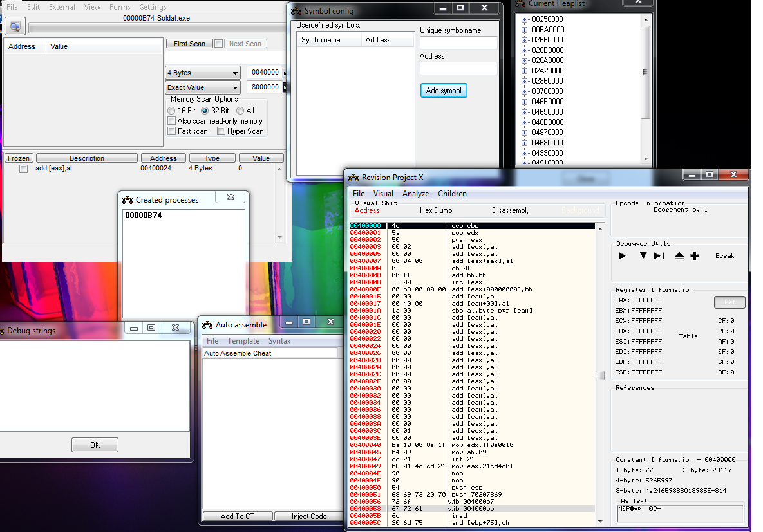This screenshot has height=532, width=763.
Task: Expand heap entry 00EA0000
Action: 524,30
